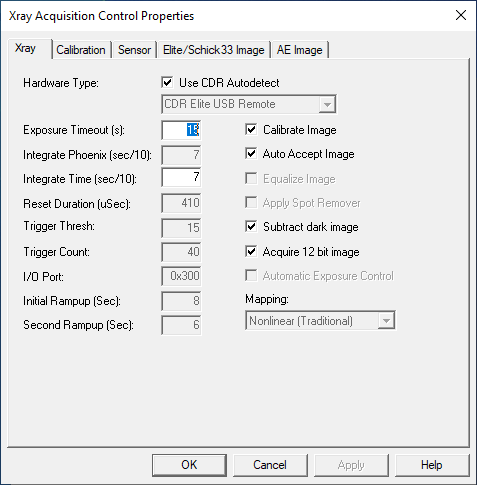The width and height of the screenshot is (477, 485).
Task: Select the Xray tab
Action: pyautogui.click(x=26, y=49)
